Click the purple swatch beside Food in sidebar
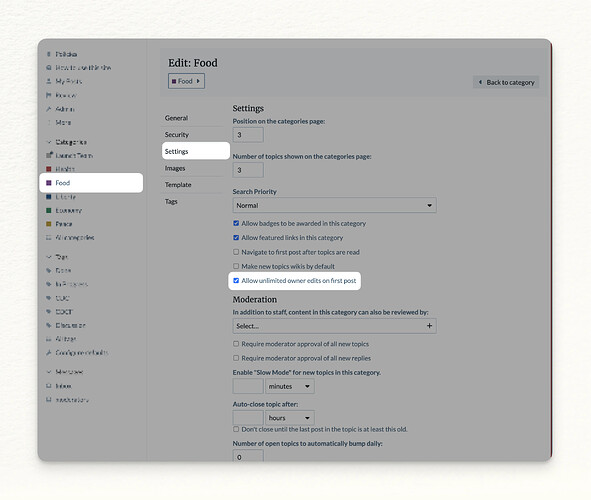The width and height of the screenshot is (591, 500). click(49, 183)
